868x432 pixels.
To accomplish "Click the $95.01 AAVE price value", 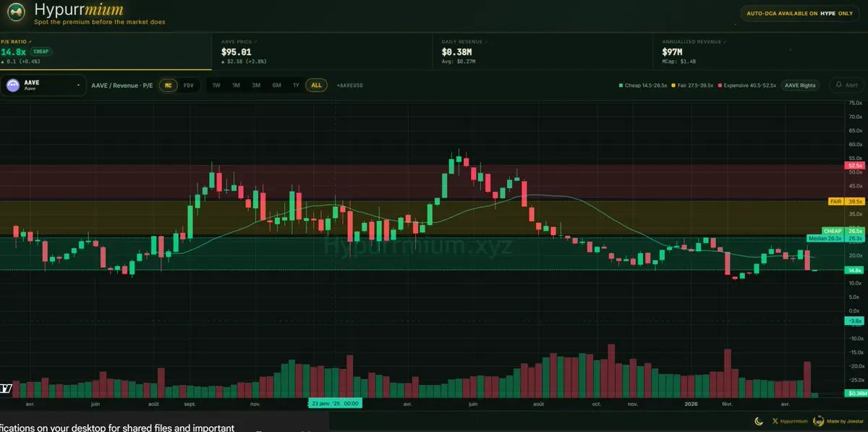I will pos(237,52).
